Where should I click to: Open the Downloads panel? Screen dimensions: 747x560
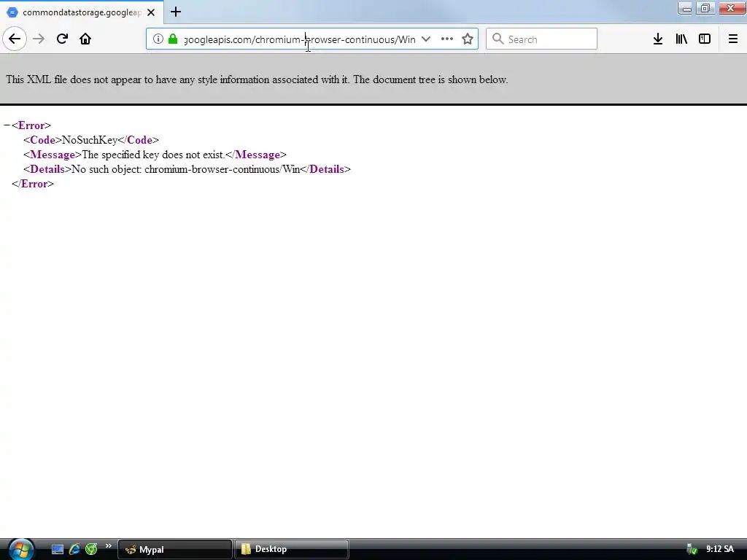[x=658, y=39]
